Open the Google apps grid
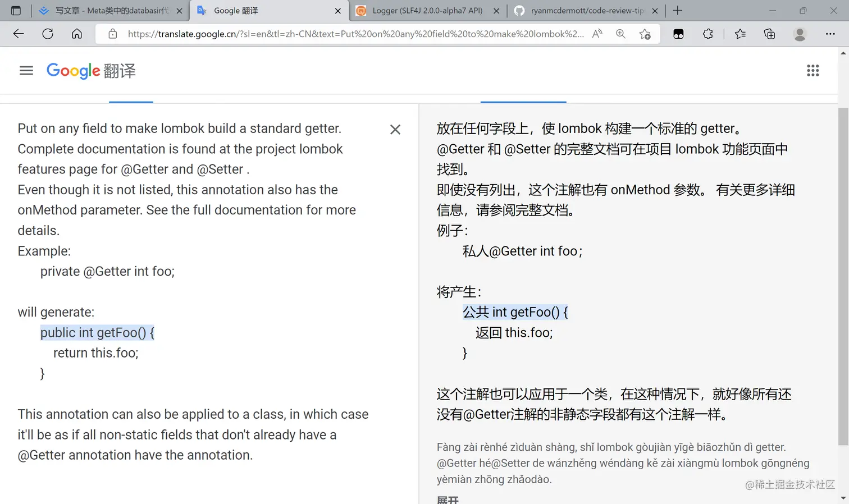Image resolution: width=849 pixels, height=504 pixels. tap(813, 70)
